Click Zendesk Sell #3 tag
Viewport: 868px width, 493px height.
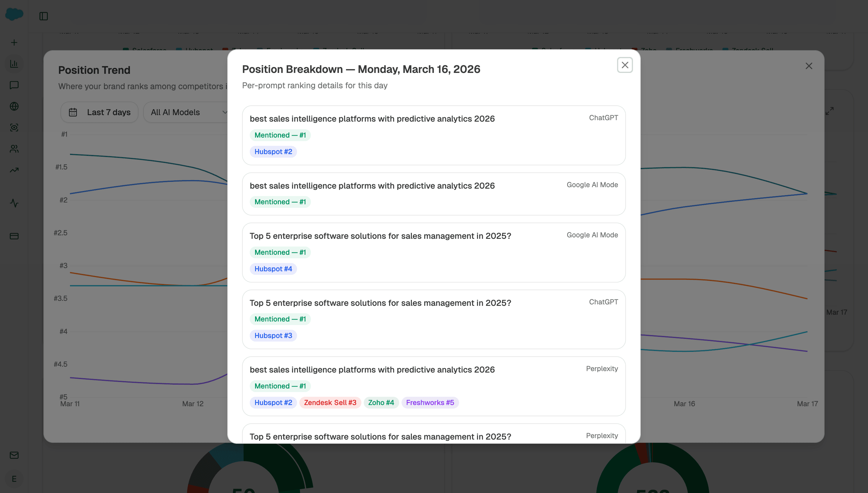coord(330,403)
